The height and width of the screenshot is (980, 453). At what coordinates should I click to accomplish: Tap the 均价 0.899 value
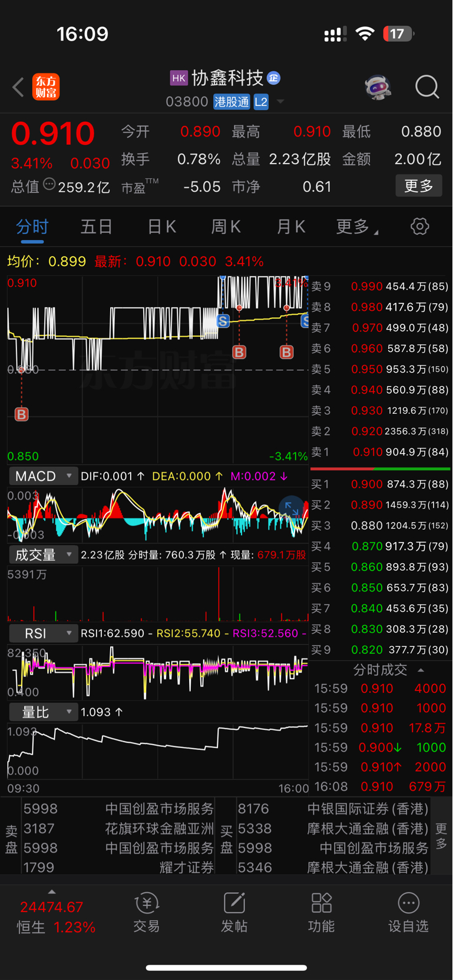pyautogui.click(x=67, y=261)
